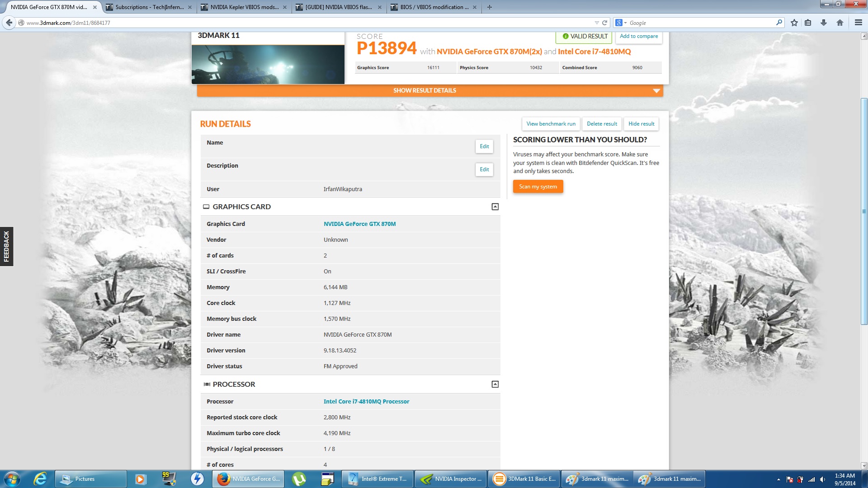868x488 pixels.
Task: Open the downloads arrow icon
Action: click(x=824, y=23)
